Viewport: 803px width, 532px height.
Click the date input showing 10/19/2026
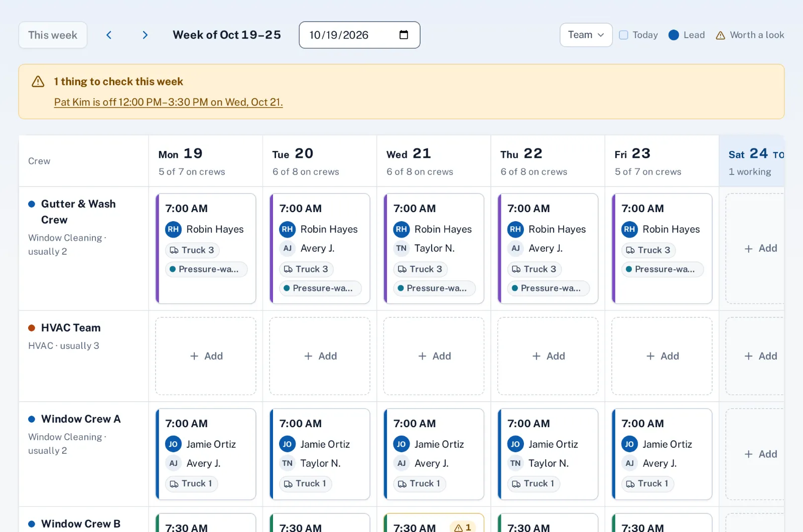click(x=359, y=35)
